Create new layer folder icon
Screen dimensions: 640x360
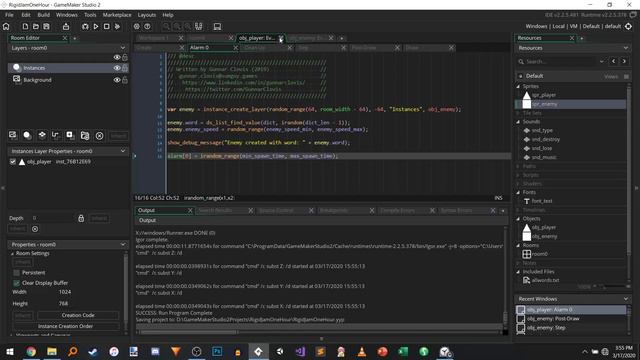[x=85, y=136]
